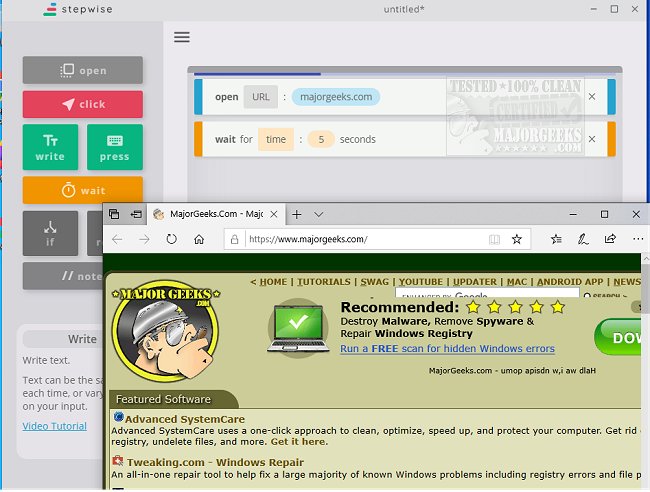Open the Video Tutorial link
The height and width of the screenshot is (492, 650).
(55, 426)
